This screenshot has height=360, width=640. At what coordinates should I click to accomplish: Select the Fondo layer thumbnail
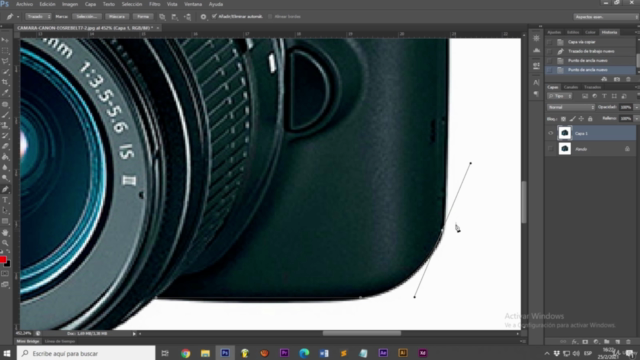click(565, 149)
